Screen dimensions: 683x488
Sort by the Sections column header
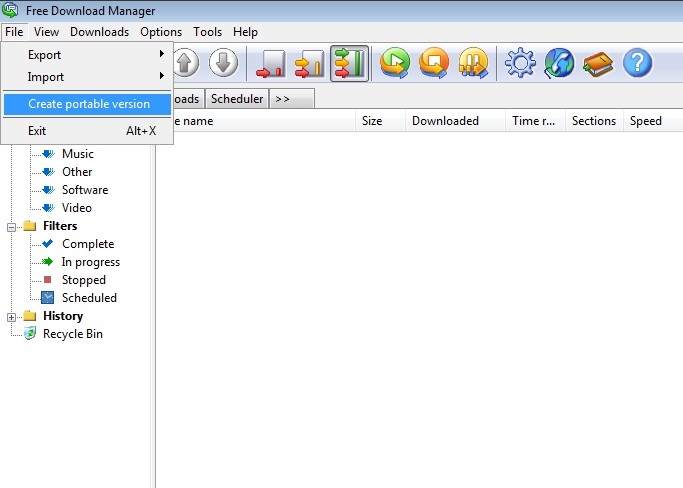(x=594, y=121)
